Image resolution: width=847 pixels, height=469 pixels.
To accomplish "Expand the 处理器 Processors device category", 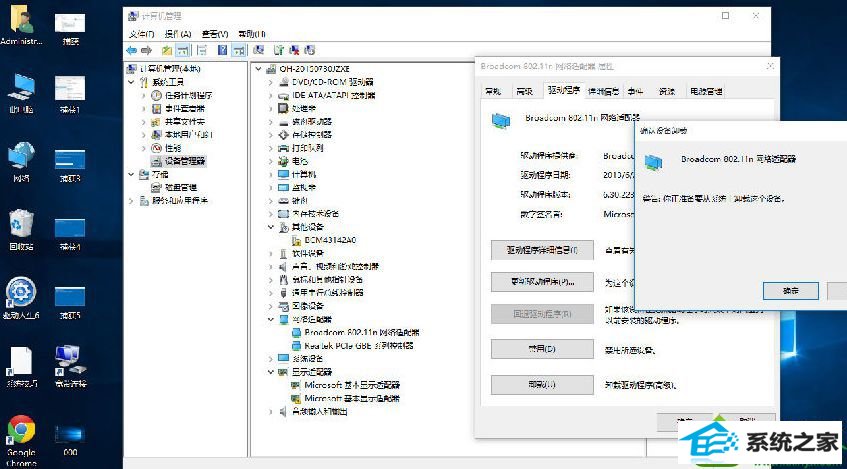I will point(271,108).
